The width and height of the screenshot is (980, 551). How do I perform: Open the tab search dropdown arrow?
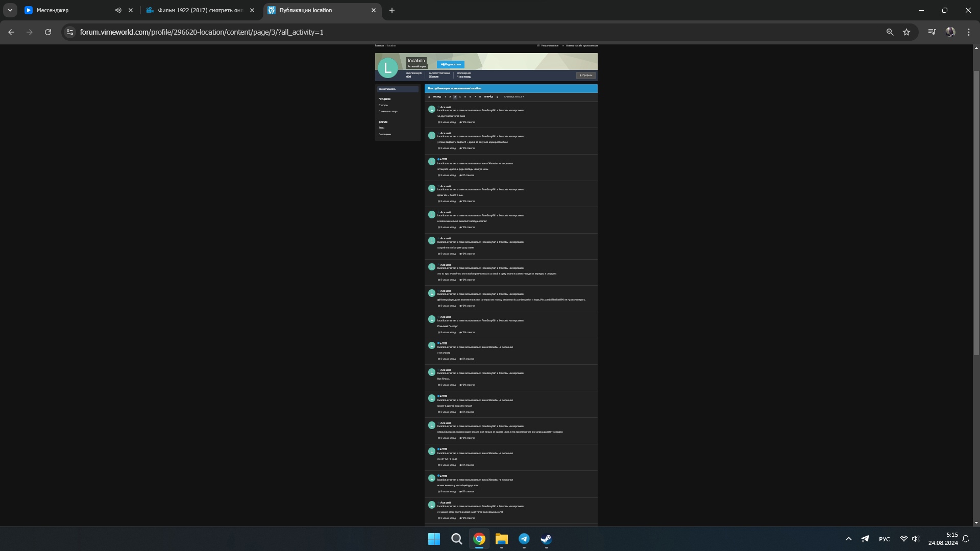[x=10, y=10]
